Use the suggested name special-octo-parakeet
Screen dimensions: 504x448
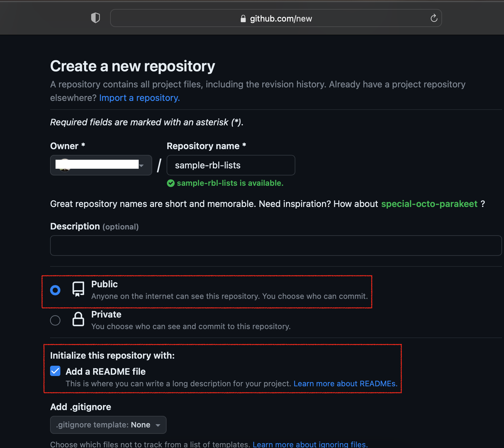tap(429, 204)
